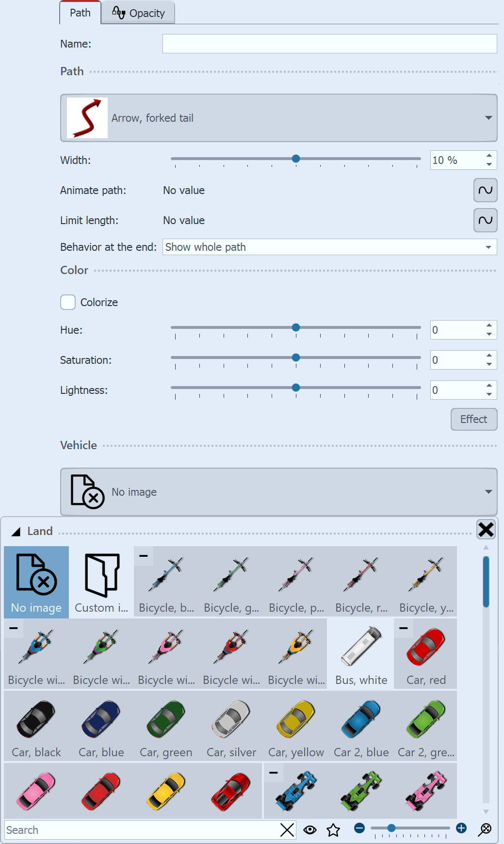Clear the search field with X
This screenshot has height=844, width=504.
[287, 830]
